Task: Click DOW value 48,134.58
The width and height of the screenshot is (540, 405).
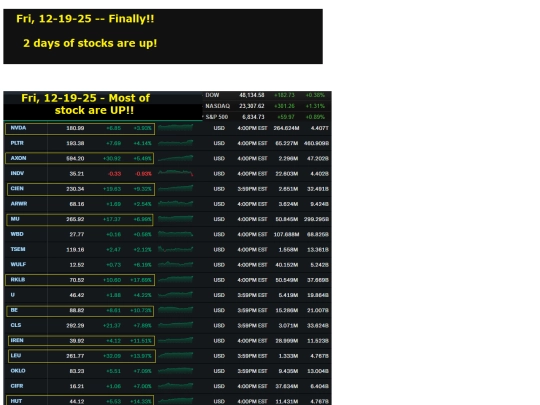Action: [252, 95]
